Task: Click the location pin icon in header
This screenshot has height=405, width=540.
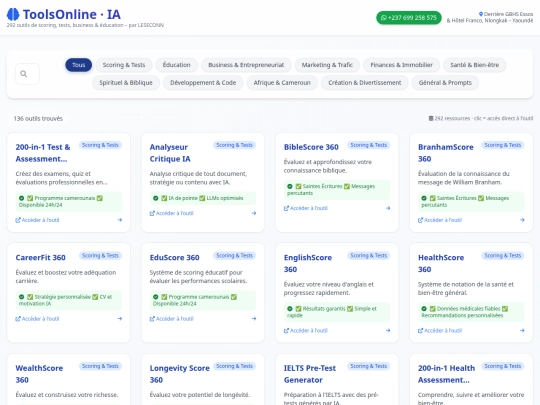Action: click(x=481, y=14)
